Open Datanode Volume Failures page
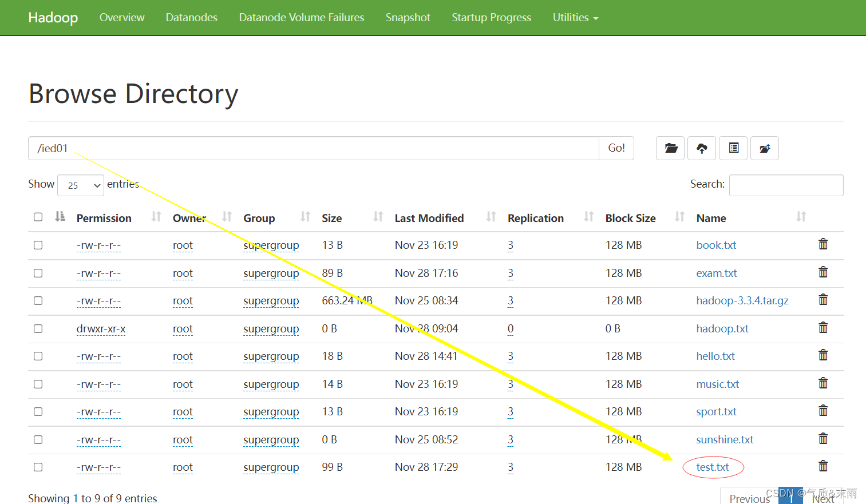The image size is (866, 504). pos(302,18)
